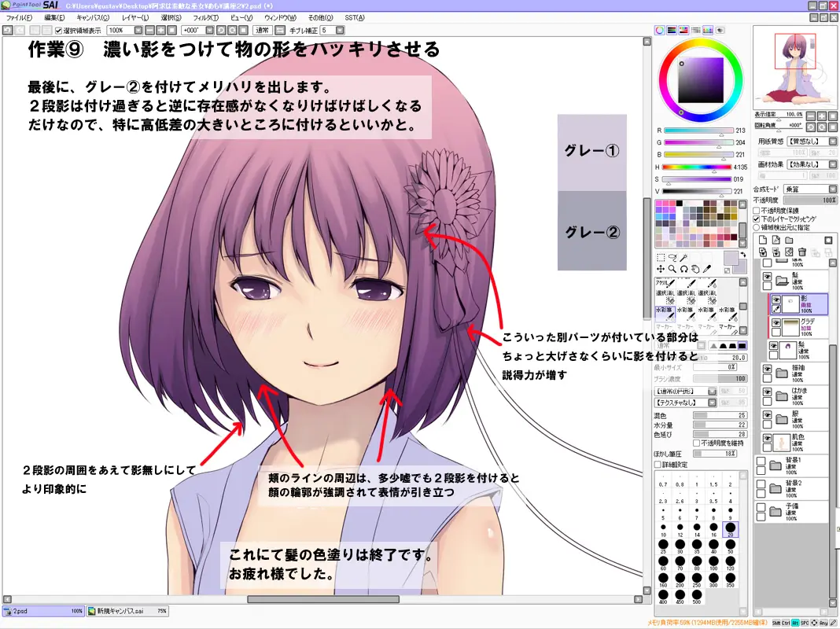Select the highlighted 水彩筆 brush

point(665,314)
